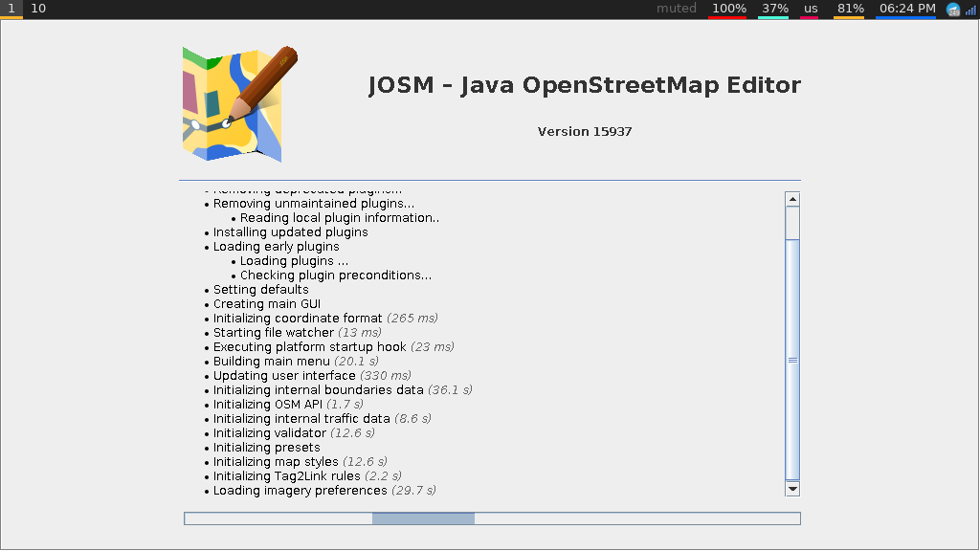Click 'Initializing internal boundaries data' line
This screenshot has width=980, height=551.
[343, 390]
